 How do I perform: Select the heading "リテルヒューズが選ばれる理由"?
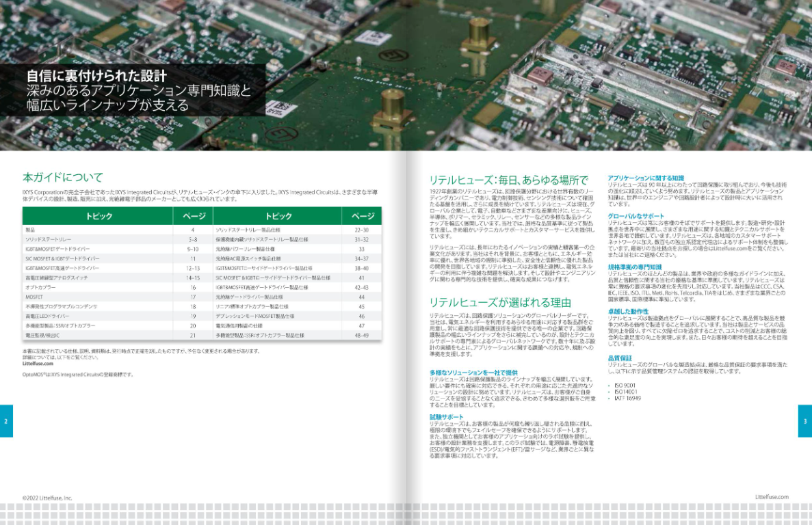tap(500, 303)
